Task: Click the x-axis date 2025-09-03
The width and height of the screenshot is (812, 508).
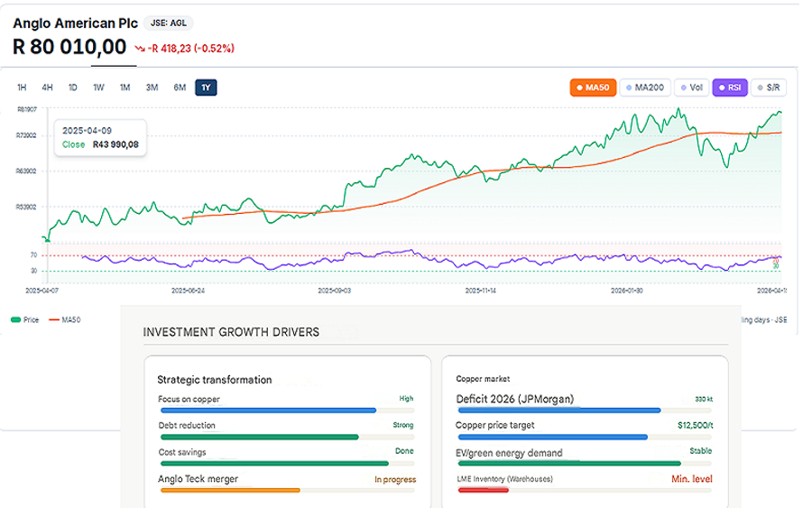Action: (x=335, y=291)
